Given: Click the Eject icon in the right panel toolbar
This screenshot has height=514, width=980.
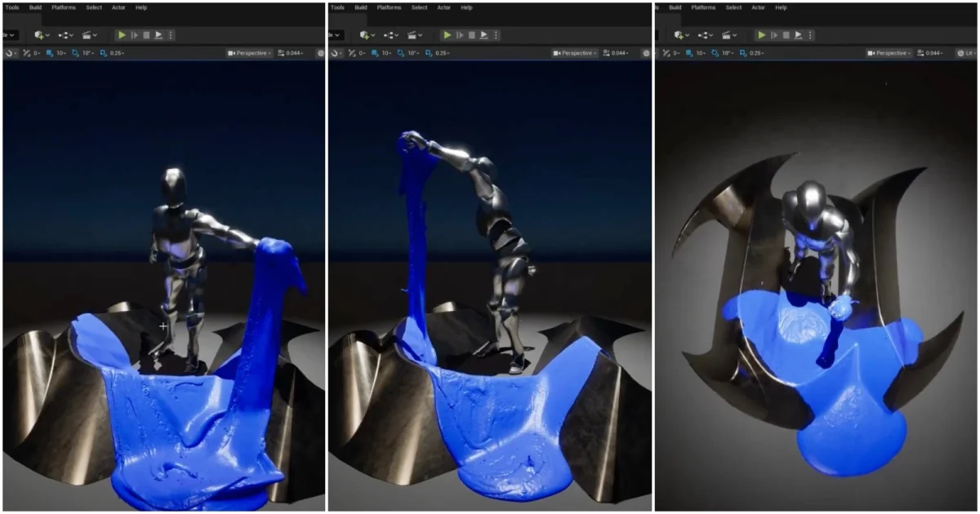Looking at the screenshot, I should [x=799, y=35].
